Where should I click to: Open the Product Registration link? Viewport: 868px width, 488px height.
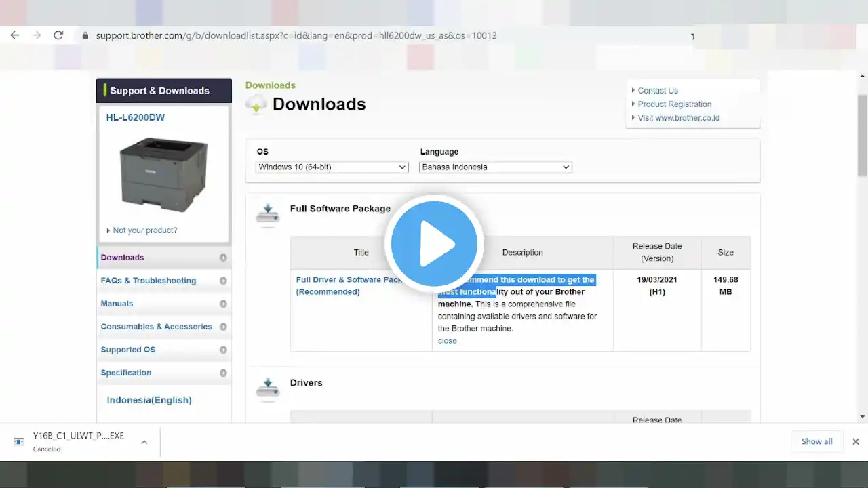coord(675,104)
